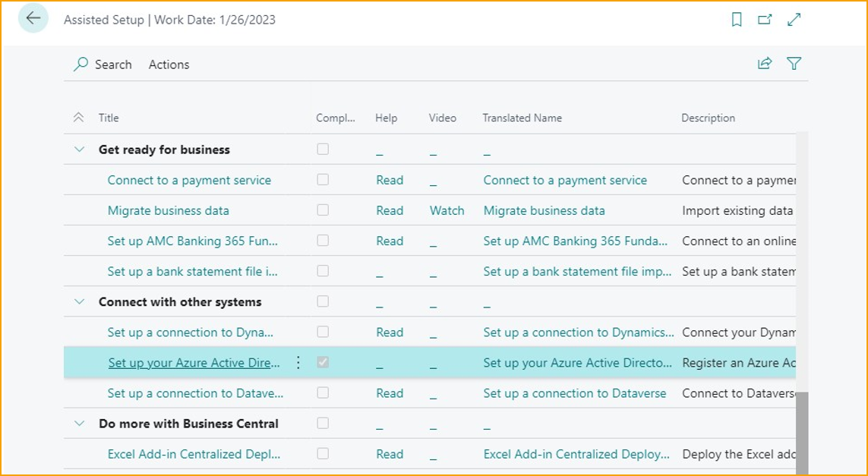This screenshot has width=868, height=476.
Task: Collapse all rows using double-chevron header icon
Action: (x=78, y=118)
